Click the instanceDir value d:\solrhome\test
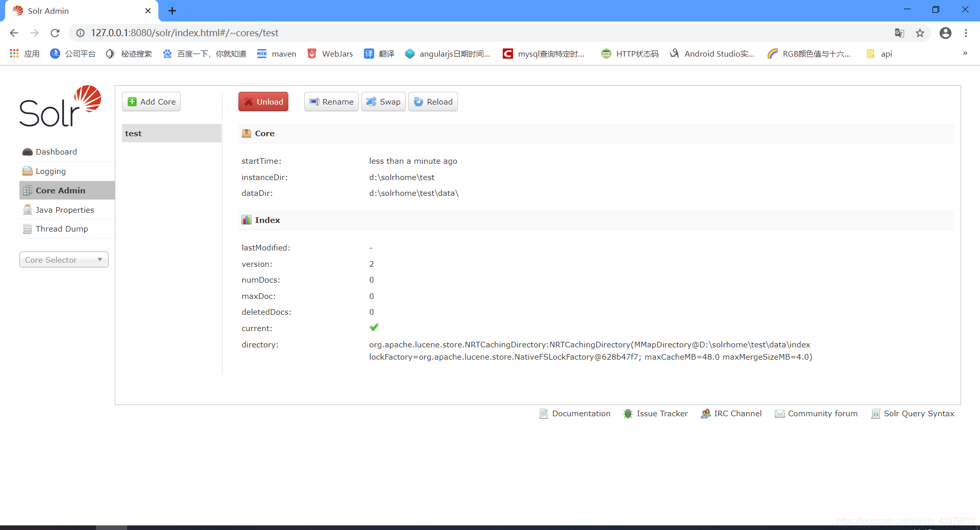The image size is (980, 530). click(x=402, y=178)
